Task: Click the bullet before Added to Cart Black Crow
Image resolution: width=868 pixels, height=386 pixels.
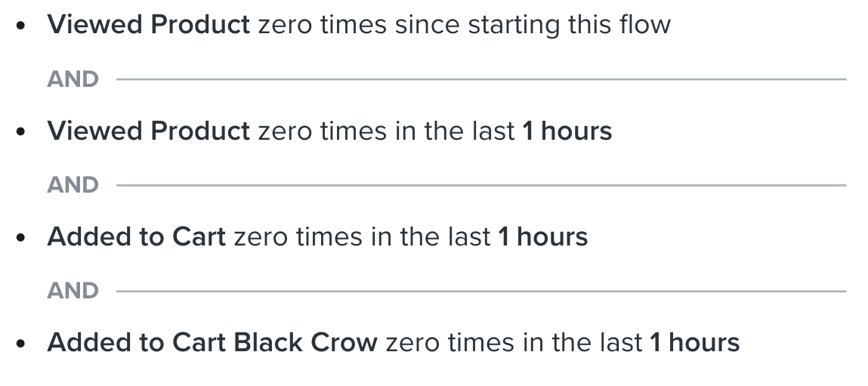Action: [21, 343]
